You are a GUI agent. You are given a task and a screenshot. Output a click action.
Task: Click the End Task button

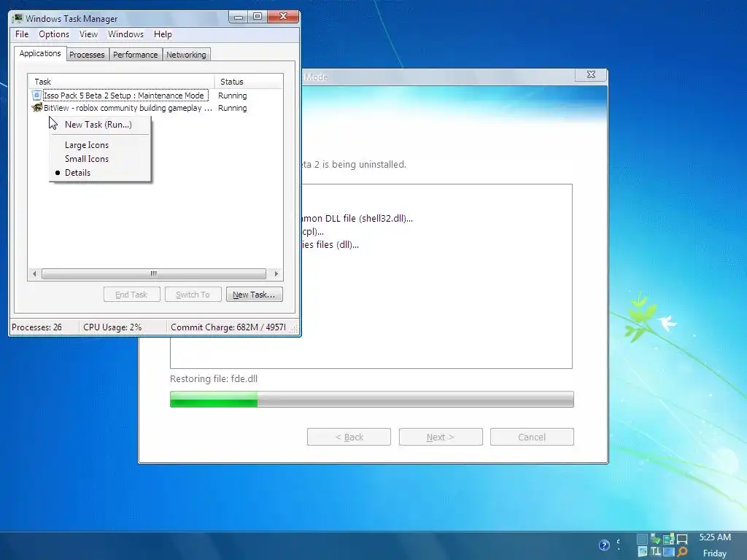pos(131,295)
